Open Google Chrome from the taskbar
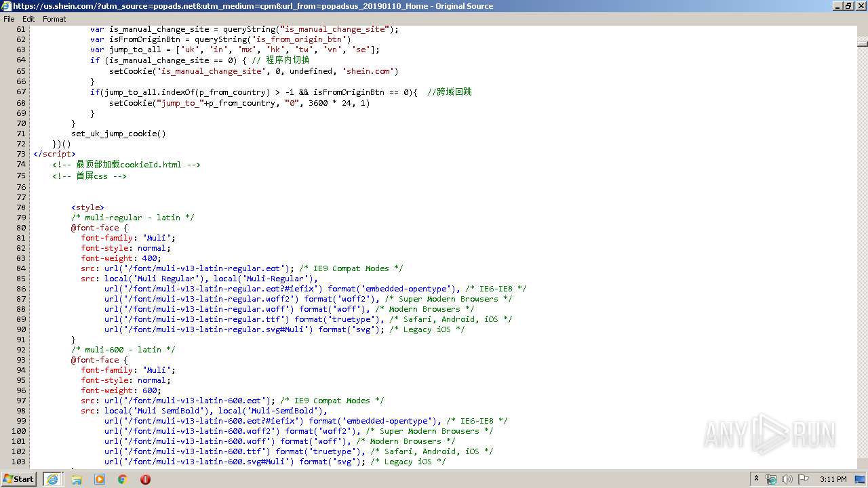This screenshot has height=488, width=868. click(x=122, y=479)
